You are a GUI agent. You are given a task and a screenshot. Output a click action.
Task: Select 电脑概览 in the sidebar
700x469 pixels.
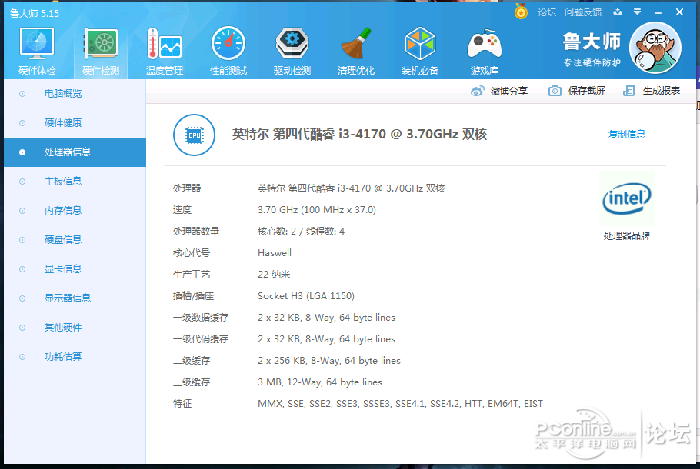coord(75,94)
